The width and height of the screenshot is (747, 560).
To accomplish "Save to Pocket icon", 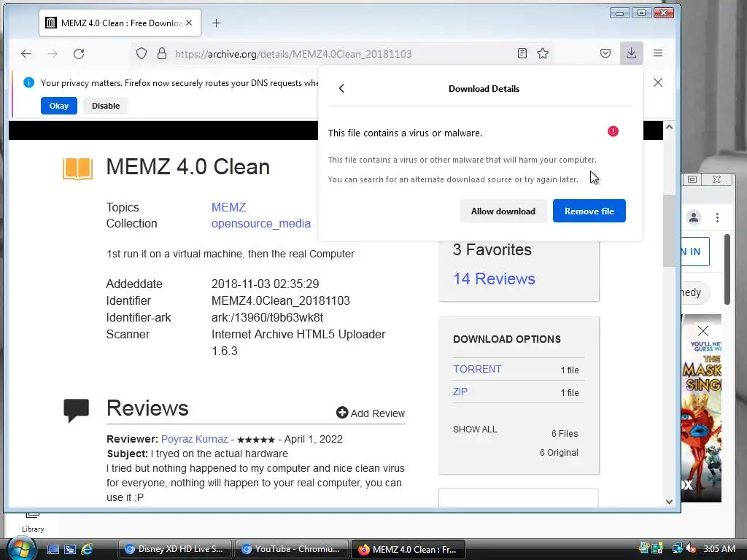I will pyautogui.click(x=605, y=53).
